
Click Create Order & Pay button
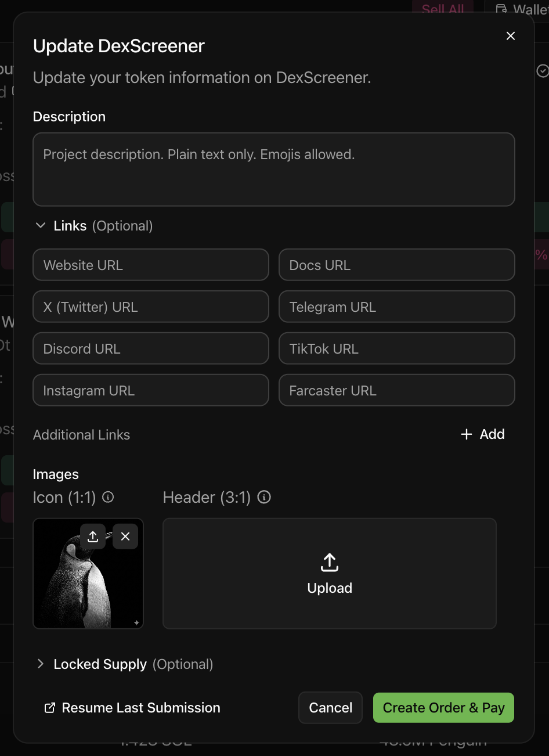tap(443, 708)
